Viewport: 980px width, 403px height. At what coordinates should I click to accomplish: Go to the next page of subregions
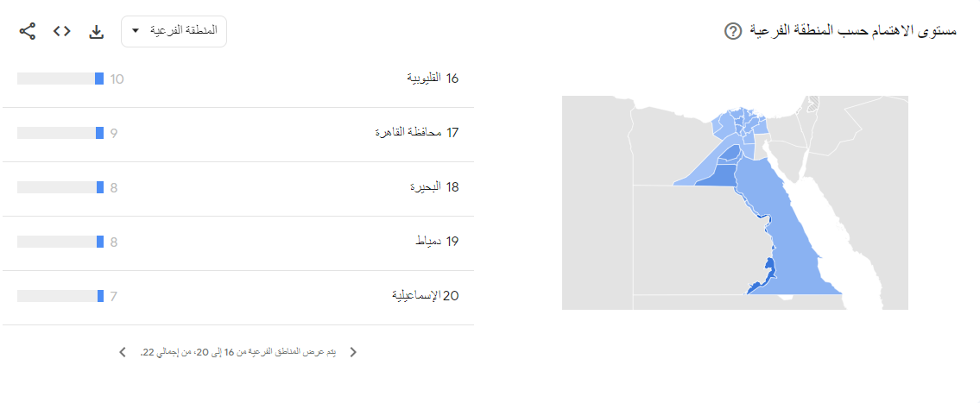(122, 352)
